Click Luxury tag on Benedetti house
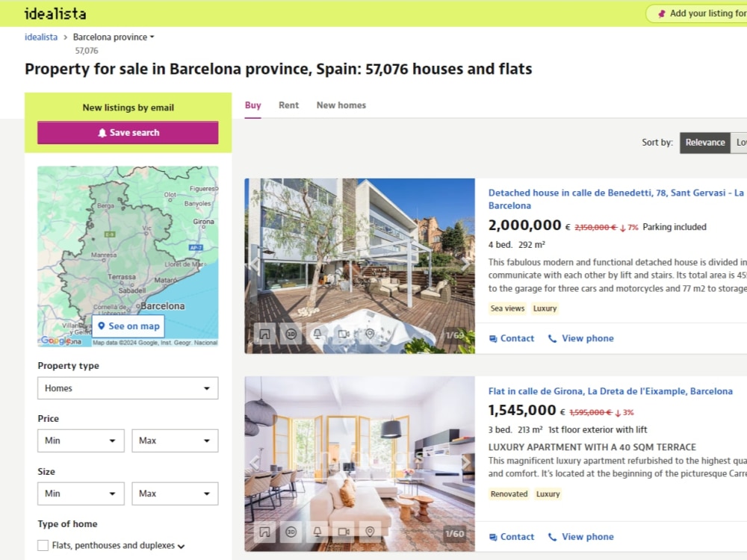747x560 pixels. point(545,308)
